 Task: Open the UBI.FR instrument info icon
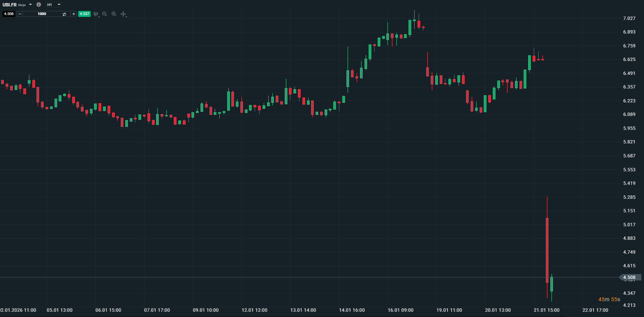39,5
